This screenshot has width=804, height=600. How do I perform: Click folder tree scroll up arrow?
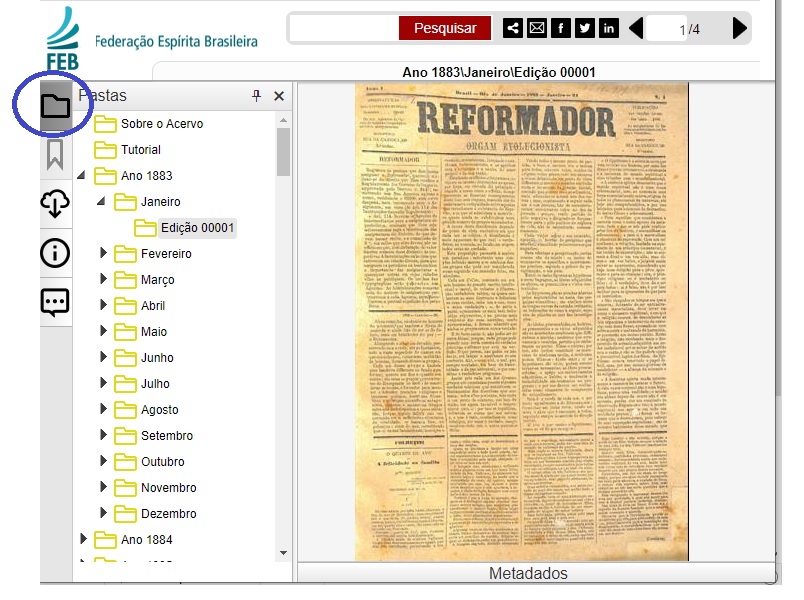(x=284, y=120)
